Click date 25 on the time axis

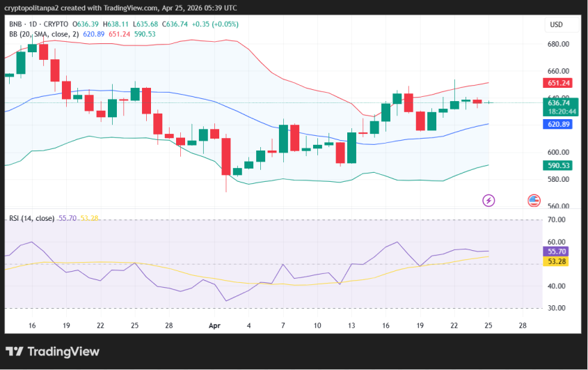tap(487, 325)
